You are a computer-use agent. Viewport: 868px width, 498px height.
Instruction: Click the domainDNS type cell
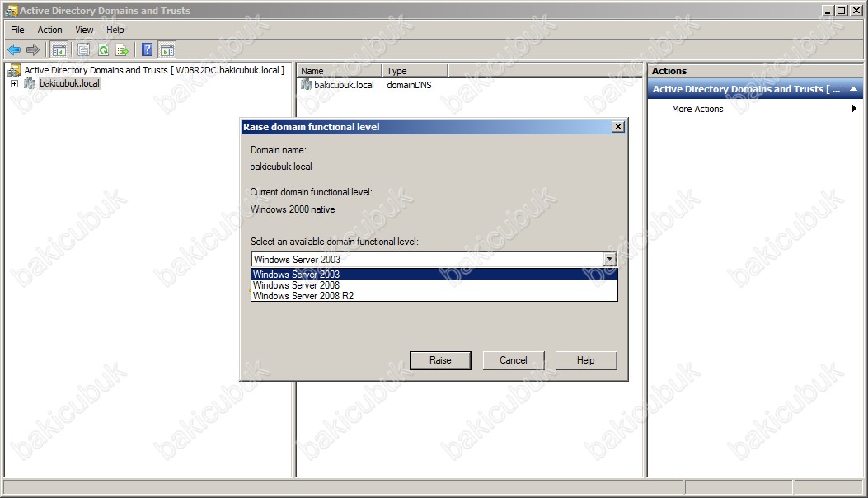(x=409, y=85)
